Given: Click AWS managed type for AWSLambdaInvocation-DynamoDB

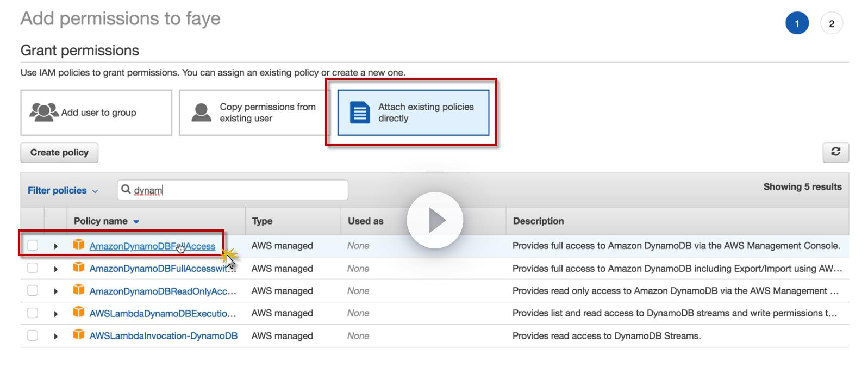Looking at the screenshot, I should (282, 336).
